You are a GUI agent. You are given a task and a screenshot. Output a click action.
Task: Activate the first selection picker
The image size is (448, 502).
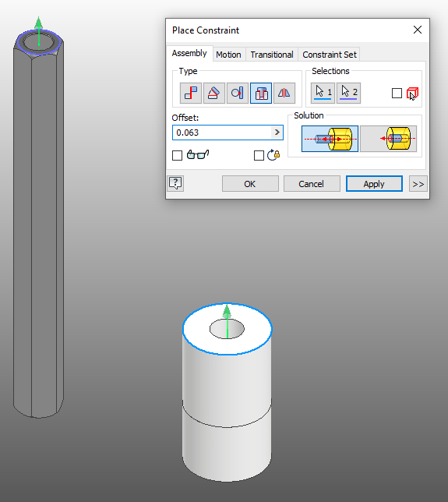(x=323, y=94)
